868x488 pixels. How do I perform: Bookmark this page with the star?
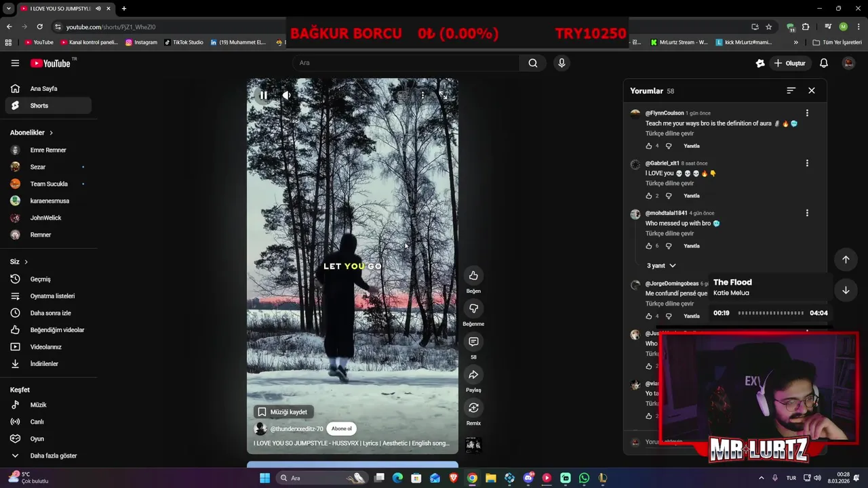[x=768, y=26]
